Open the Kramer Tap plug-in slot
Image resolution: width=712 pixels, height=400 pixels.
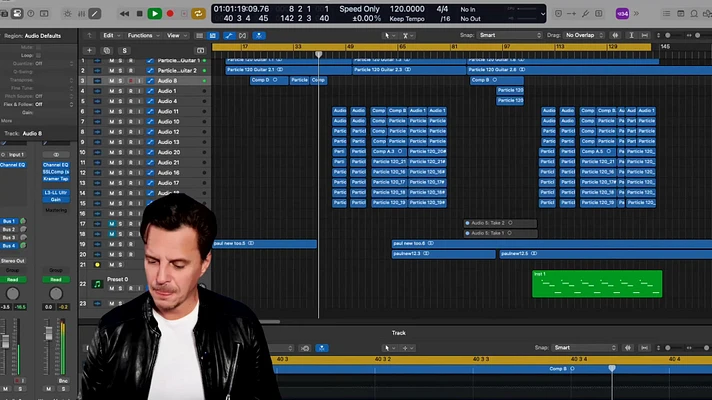[x=56, y=179]
